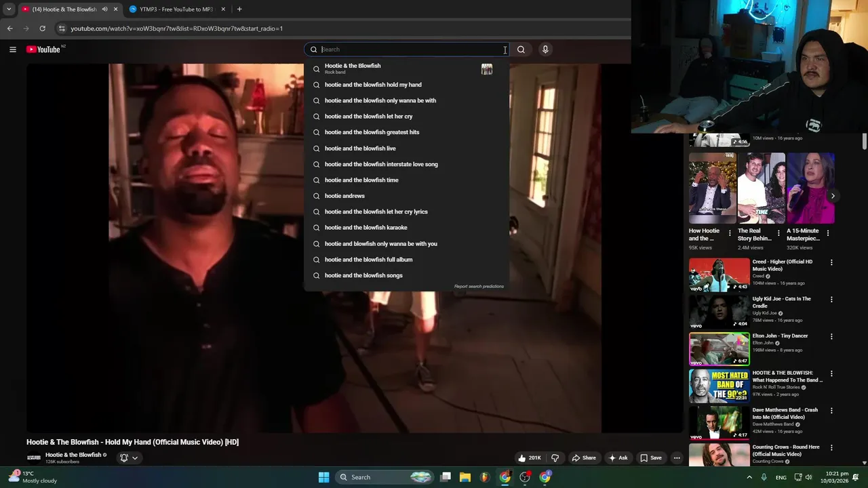
Task: Select the Hootie & The Blowfish browser tab
Action: pos(68,9)
